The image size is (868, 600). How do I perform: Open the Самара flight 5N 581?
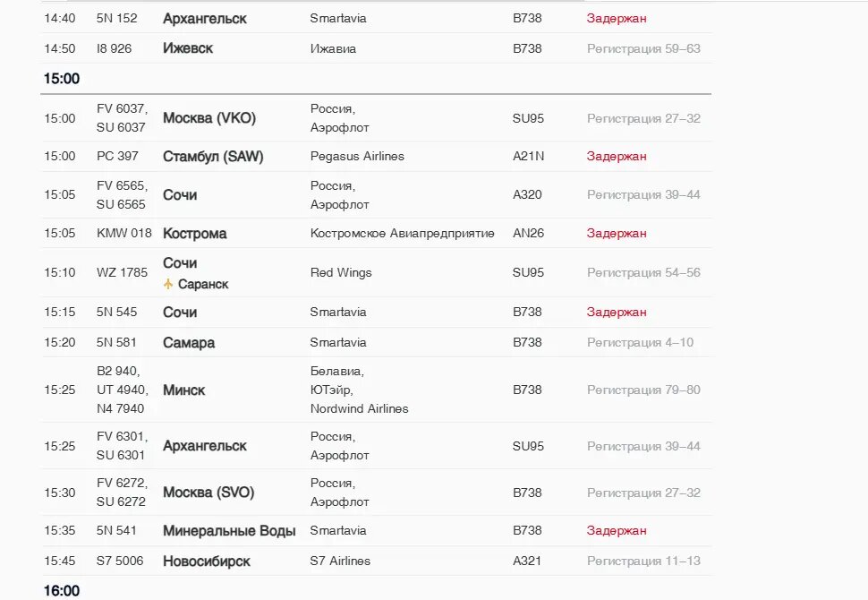click(188, 342)
